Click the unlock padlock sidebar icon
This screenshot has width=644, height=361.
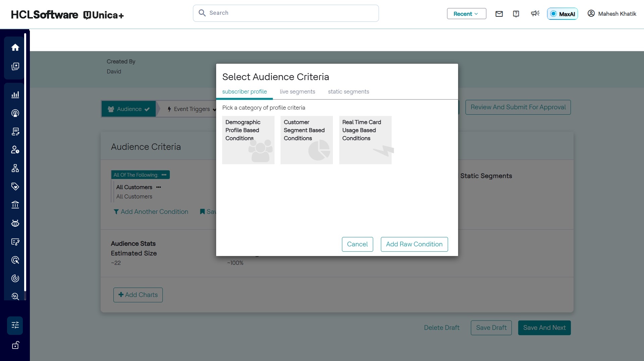coord(15,345)
